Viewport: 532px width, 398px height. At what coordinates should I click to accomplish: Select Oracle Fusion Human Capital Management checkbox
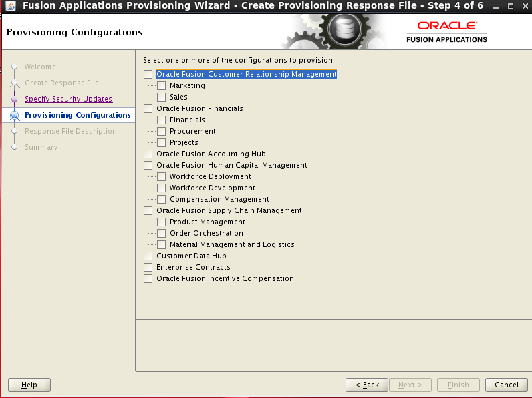(148, 165)
